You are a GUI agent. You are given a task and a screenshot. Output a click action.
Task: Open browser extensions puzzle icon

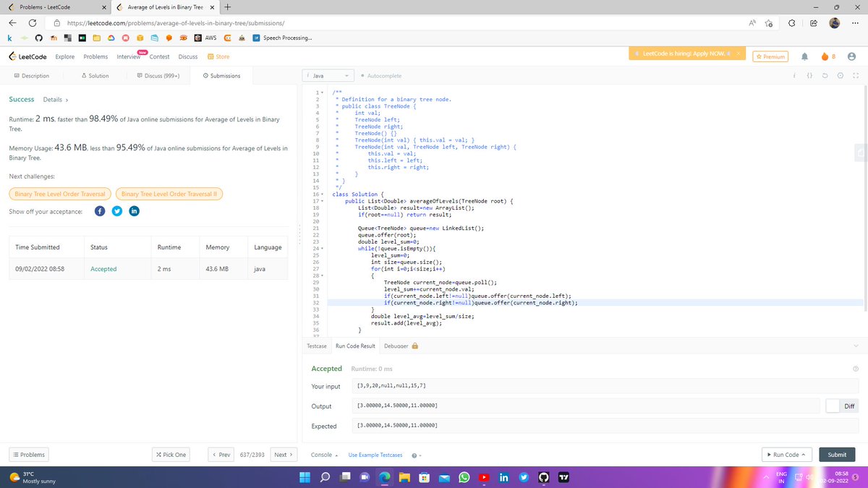(x=792, y=23)
